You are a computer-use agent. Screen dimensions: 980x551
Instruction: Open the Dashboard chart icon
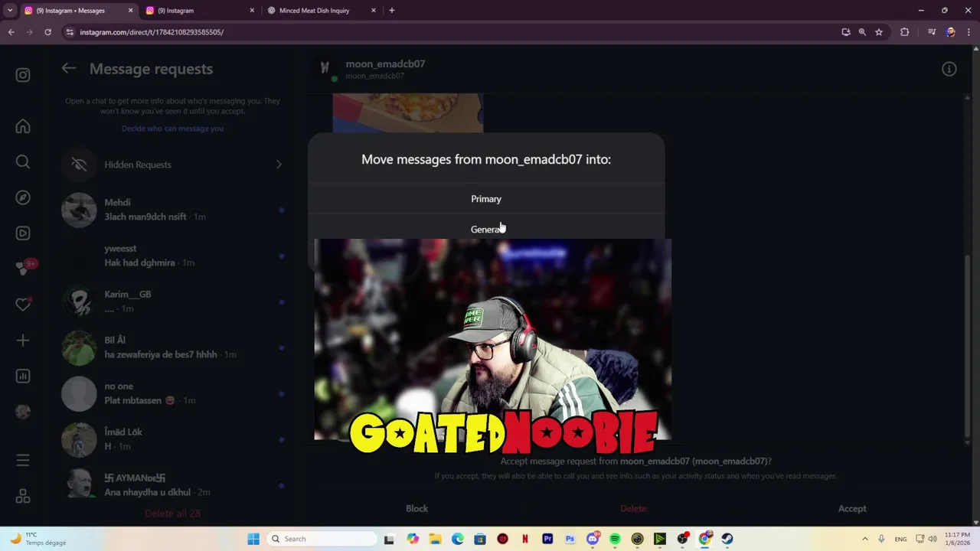click(23, 376)
